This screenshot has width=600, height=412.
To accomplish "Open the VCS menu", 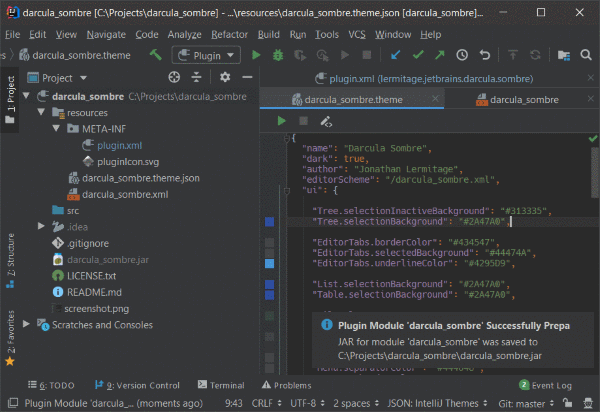I will click(x=357, y=34).
